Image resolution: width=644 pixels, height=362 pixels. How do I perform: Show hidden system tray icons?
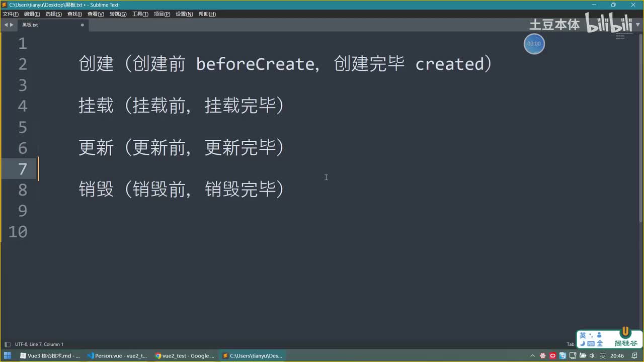click(x=533, y=355)
